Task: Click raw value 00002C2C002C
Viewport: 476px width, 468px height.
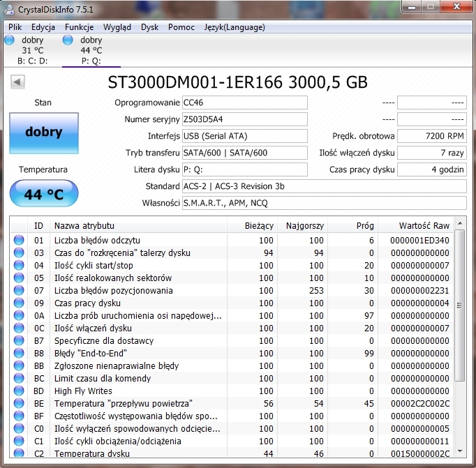Action: 419,403
